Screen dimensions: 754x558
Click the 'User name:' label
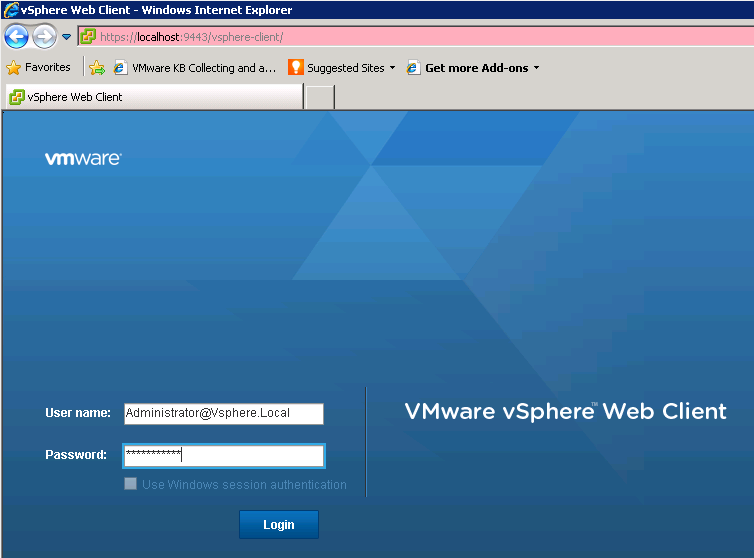click(78, 413)
